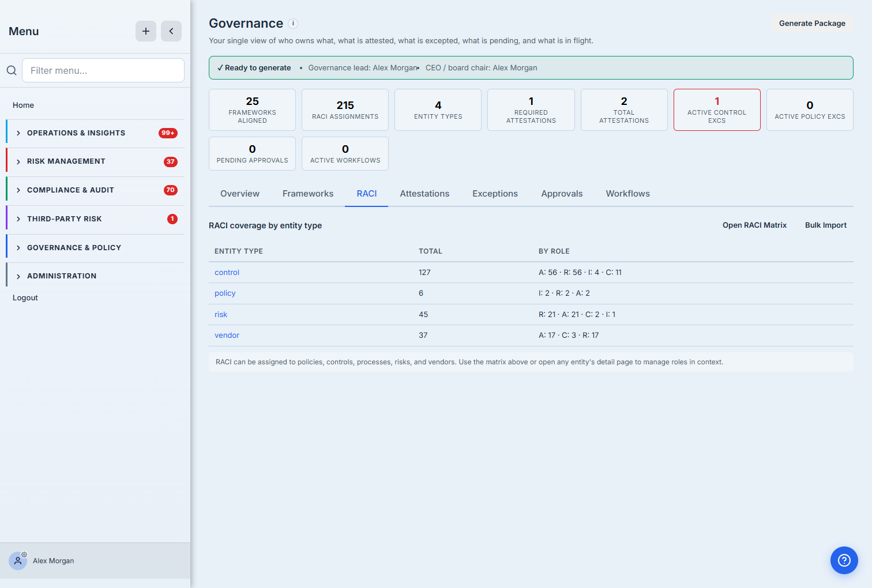Go to the Approvals tab

click(x=562, y=194)
